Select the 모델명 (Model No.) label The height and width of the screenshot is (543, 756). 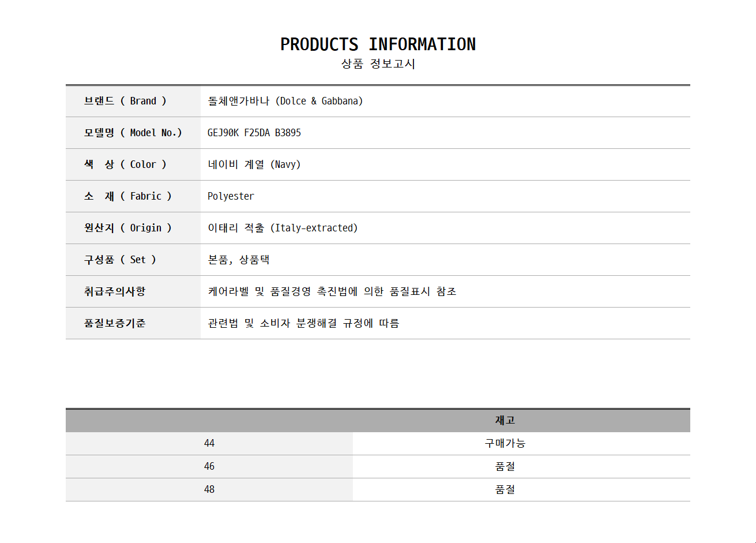(x=133, y=133)
